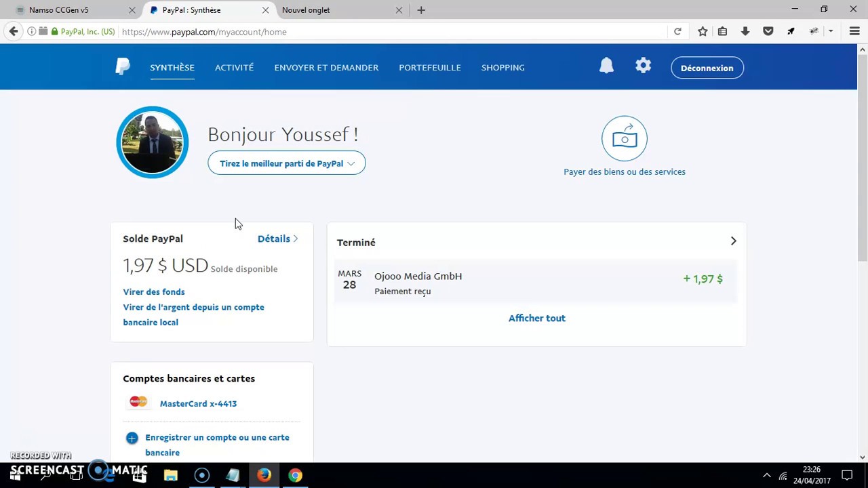Show hidden system tray icons
This screenshot has height=488, width=868.
coord(766,475)
